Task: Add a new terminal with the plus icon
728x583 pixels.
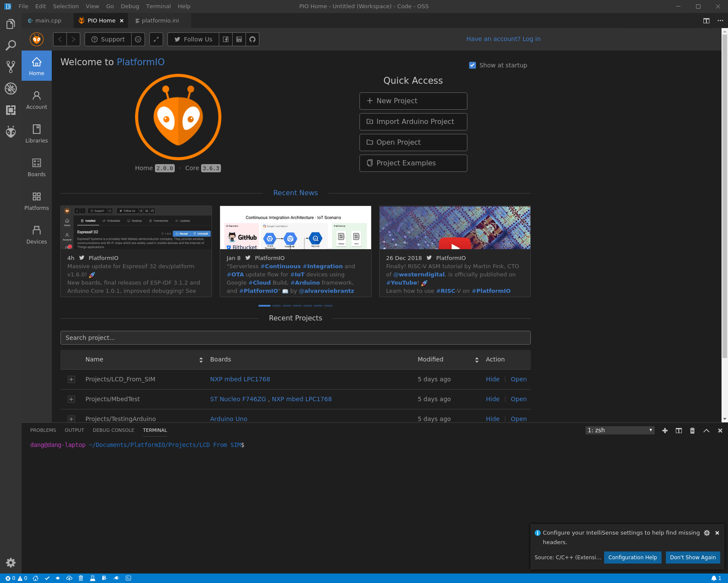Action: [665, 431]
